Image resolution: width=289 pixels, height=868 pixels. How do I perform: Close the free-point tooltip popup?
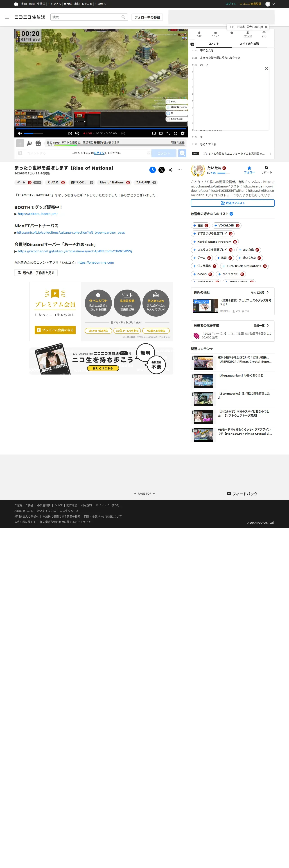coord(266,27)
